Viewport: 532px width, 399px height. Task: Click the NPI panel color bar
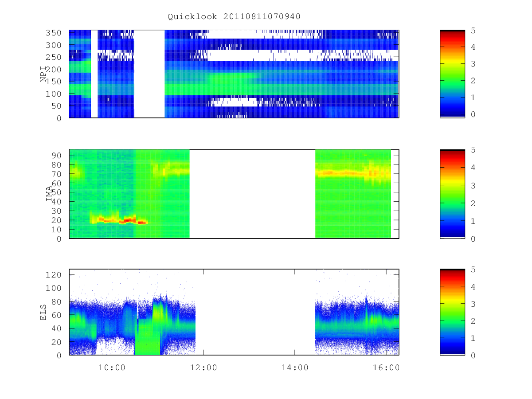(x=452, y=74)
